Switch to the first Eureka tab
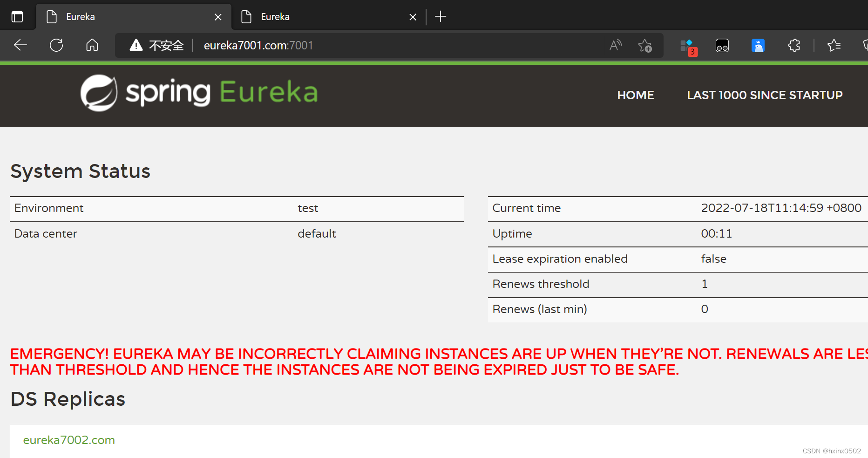Screen dimensions: 868x458 click(133, 17)
